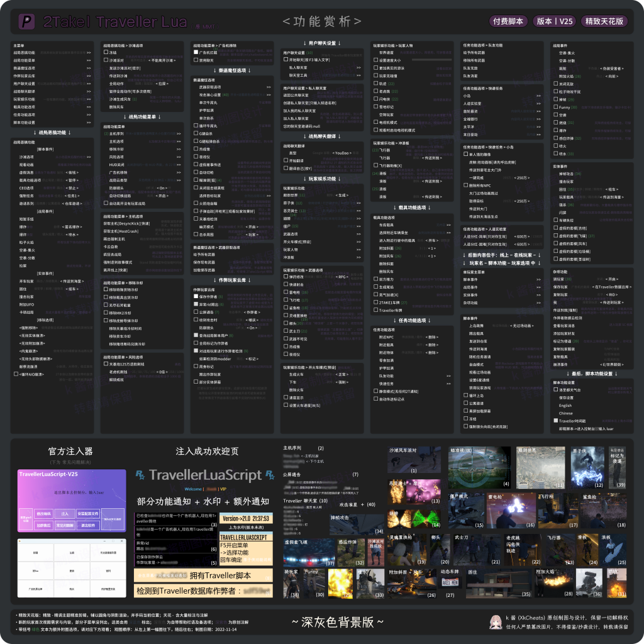Toggle the 关闭无敌 checkbox in 战局事件

tap(556, 84)
